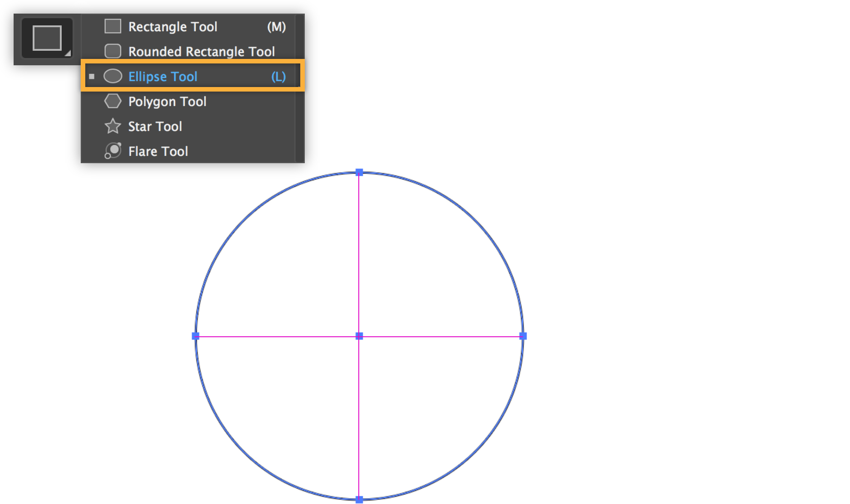Choose Rectangle Tool from the menu
This screenshot has width=850, height=504.
(174, 27)
